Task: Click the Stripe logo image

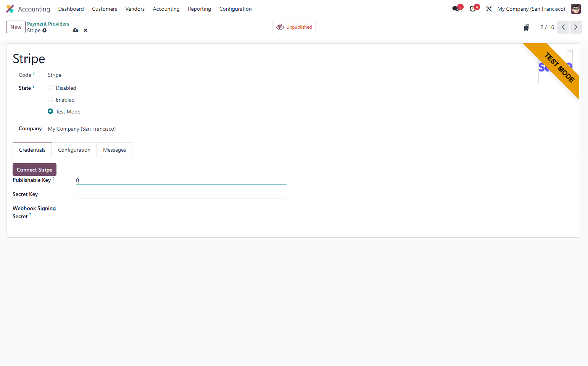Action: pos(556,67)
